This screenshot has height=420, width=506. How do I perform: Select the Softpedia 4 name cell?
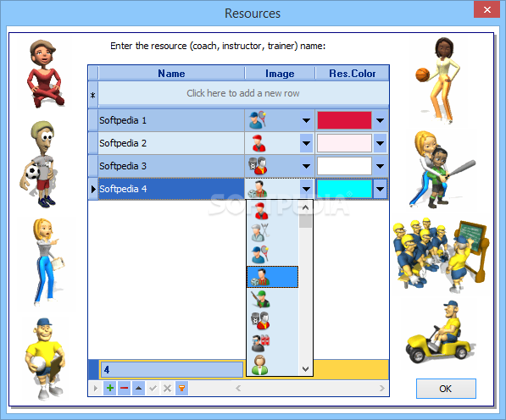(x=171, y=189)
